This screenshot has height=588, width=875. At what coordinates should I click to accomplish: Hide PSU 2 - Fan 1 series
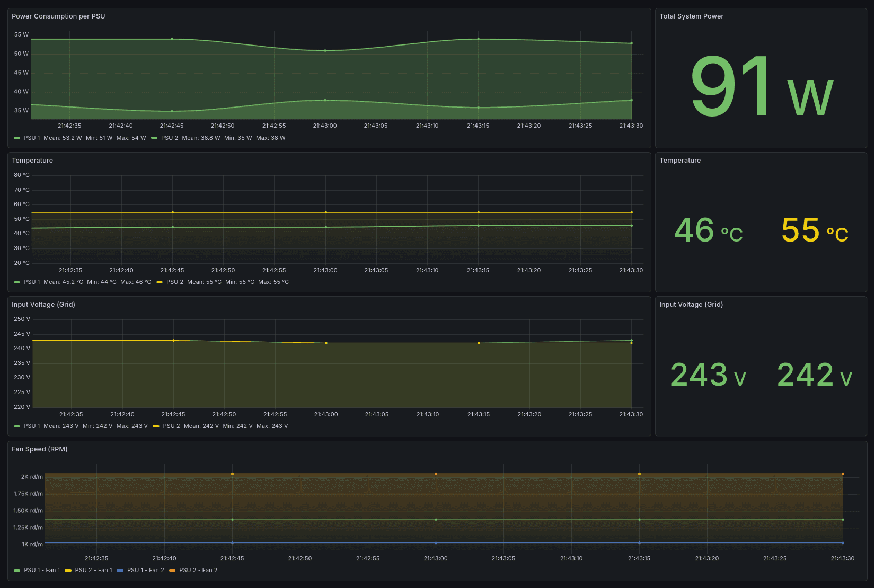pos(93,570)
